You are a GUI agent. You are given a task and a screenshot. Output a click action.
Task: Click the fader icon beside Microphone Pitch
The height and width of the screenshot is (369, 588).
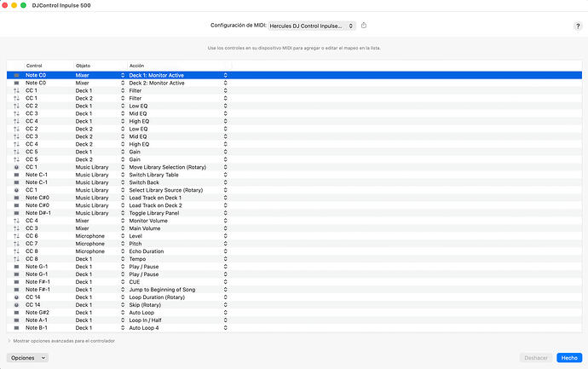point(16,244)
